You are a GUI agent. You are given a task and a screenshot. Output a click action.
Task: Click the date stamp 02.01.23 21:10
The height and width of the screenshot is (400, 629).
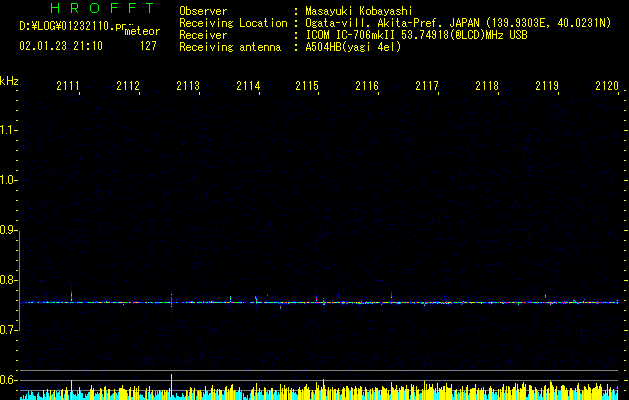pos(61,46)
